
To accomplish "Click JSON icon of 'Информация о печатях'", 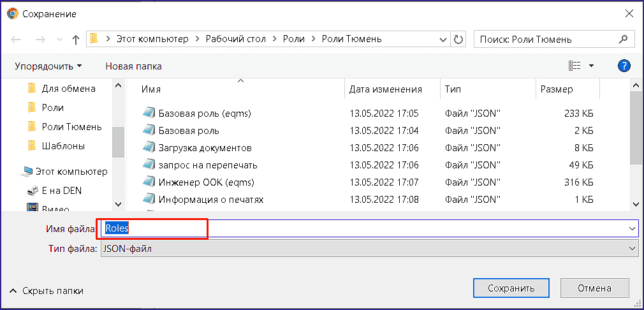I will coord(149,200).
